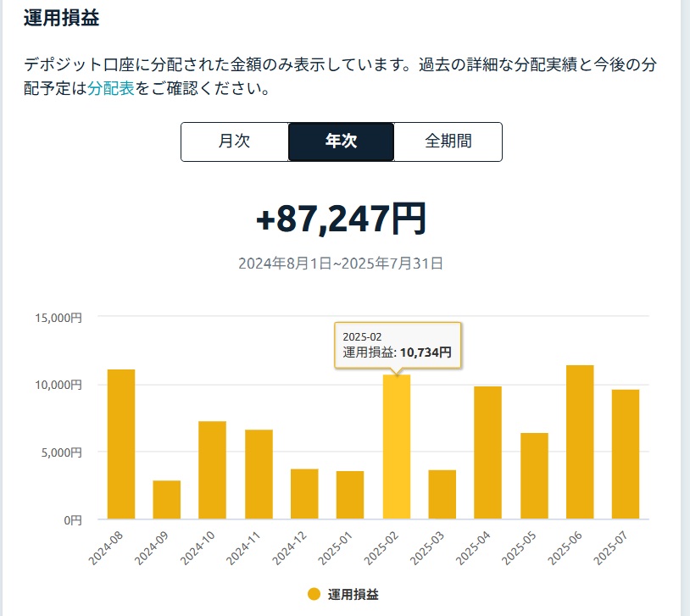Viewport: 690px width, 616px height.
Task: Click the 2024-10 bar
Action: (212, 470)
